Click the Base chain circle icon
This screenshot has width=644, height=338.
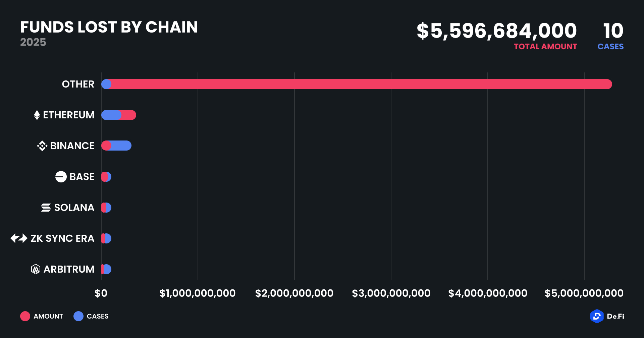click(61, 177)
